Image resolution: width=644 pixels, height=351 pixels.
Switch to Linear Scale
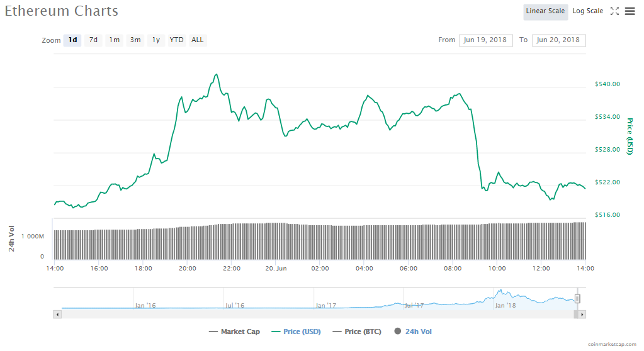(x=545, y=11)
